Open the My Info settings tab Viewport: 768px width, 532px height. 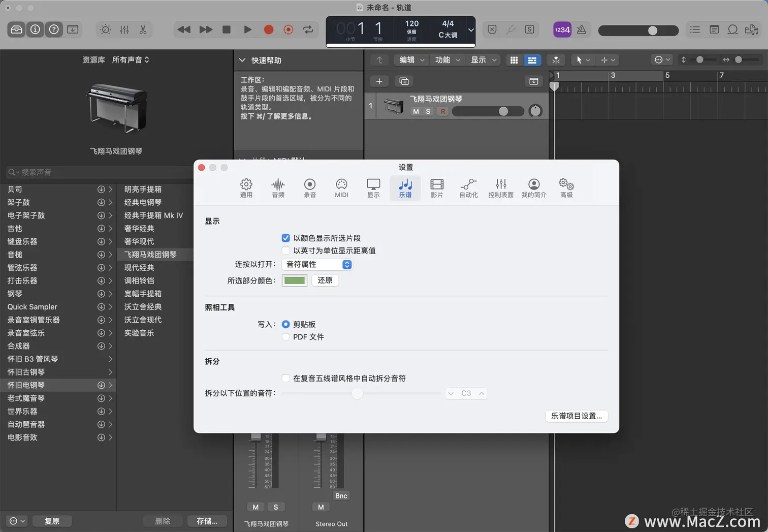coord(534,188)
